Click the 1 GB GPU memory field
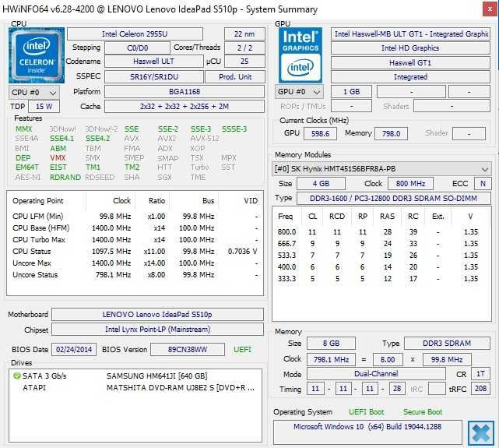The height and width of the screenshot is (448, 499). 351,92
